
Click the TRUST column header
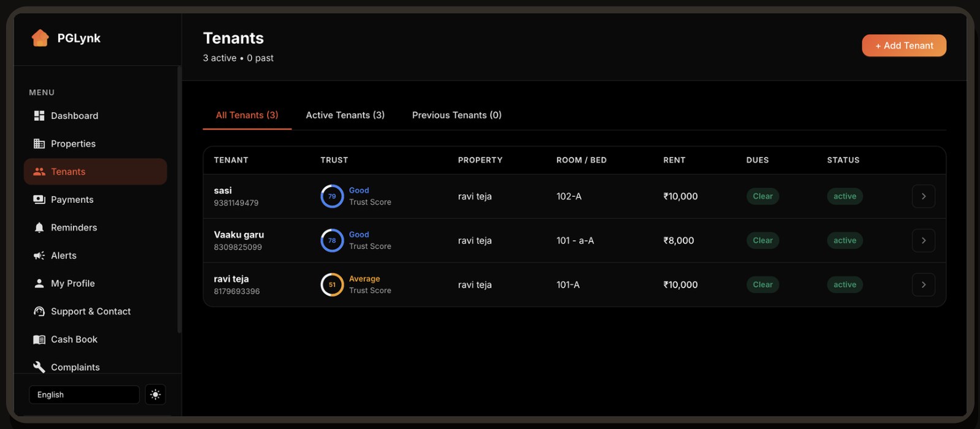334,160
